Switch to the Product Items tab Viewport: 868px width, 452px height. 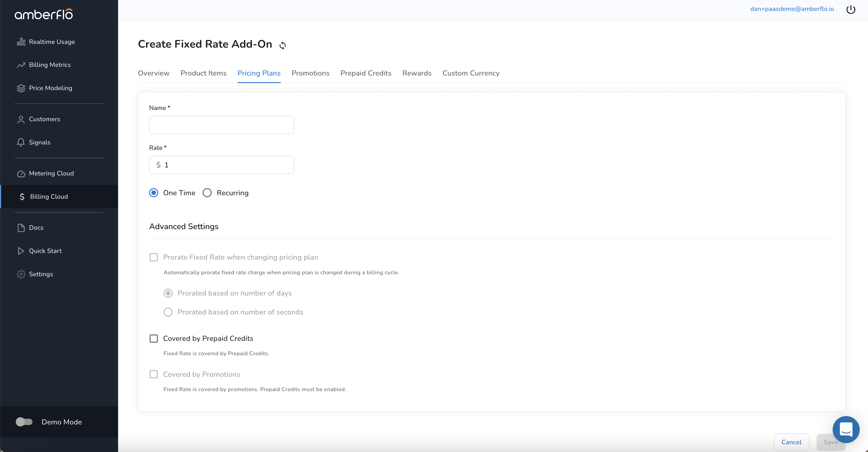203,74
